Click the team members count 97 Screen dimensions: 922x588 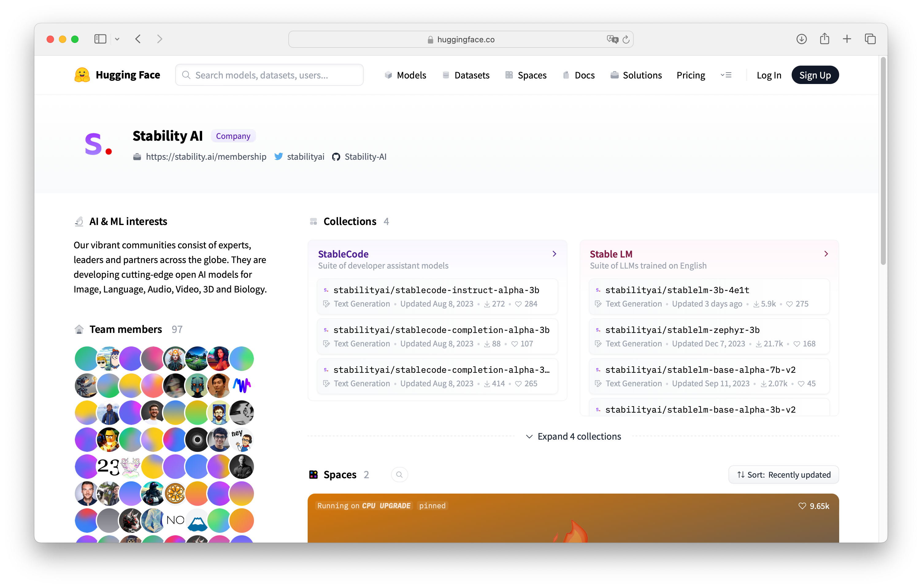[x=177, y=329]
